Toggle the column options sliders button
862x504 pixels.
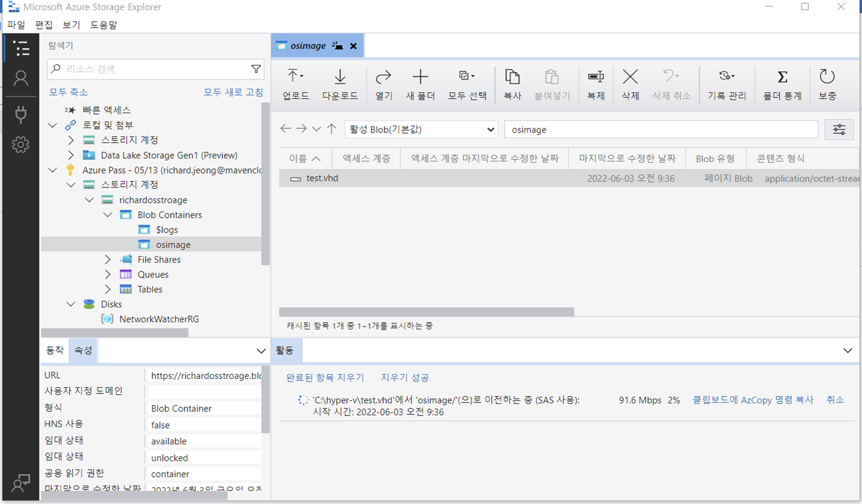tap(839, 130)
